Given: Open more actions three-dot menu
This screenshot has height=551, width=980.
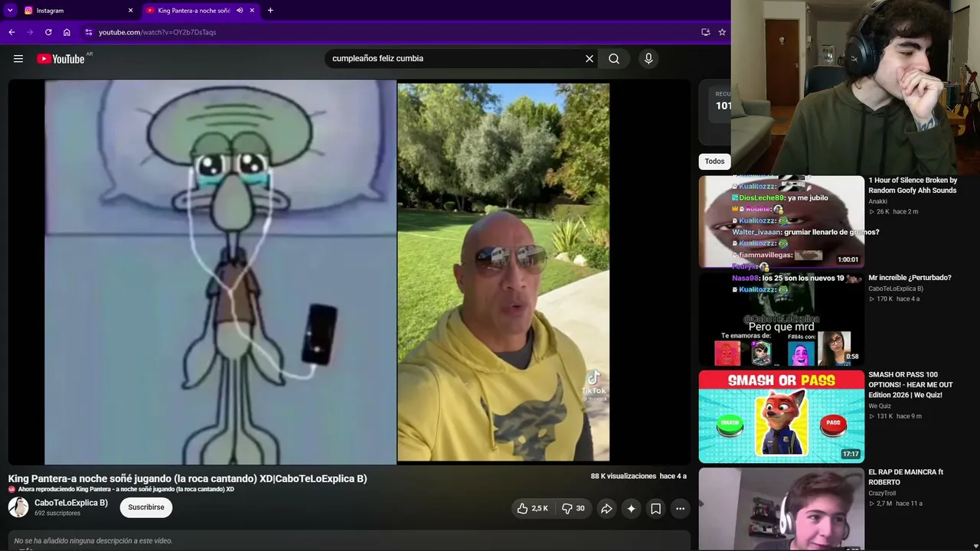Looking at the screenshot, I should pyautogui.click(x=680, y=508).
